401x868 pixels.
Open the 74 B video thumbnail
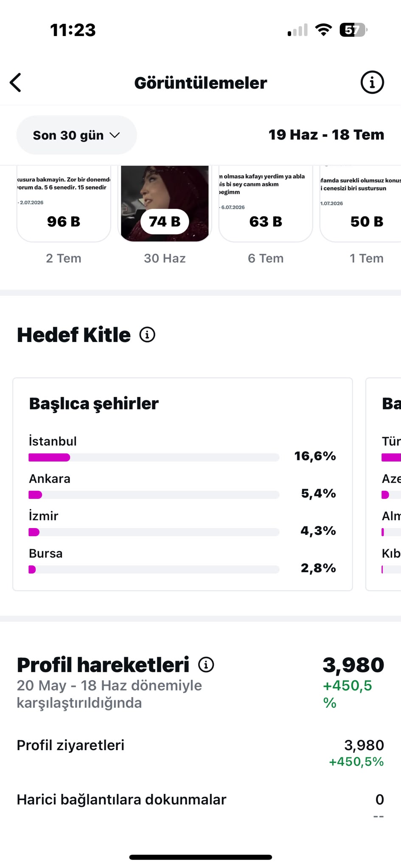click(165, 204)
